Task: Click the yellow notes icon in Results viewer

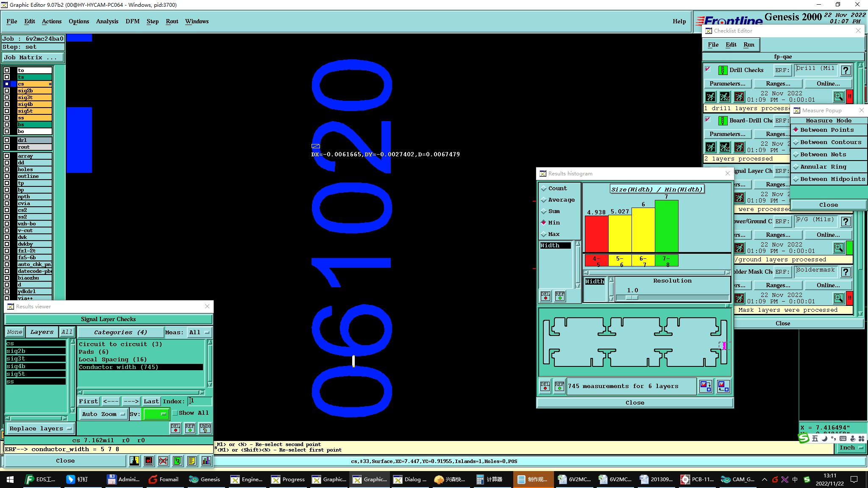Action: coord(192,461)
